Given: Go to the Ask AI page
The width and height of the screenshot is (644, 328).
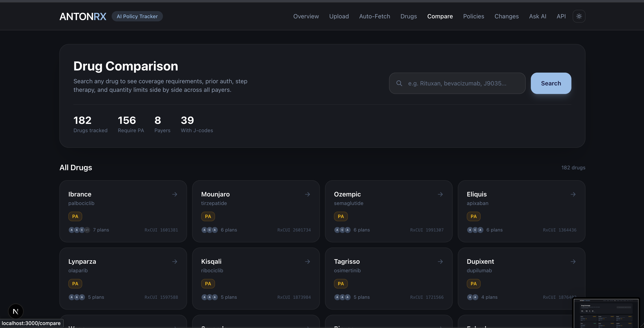Looking at the screenshot, I should [x=537, y=16].
